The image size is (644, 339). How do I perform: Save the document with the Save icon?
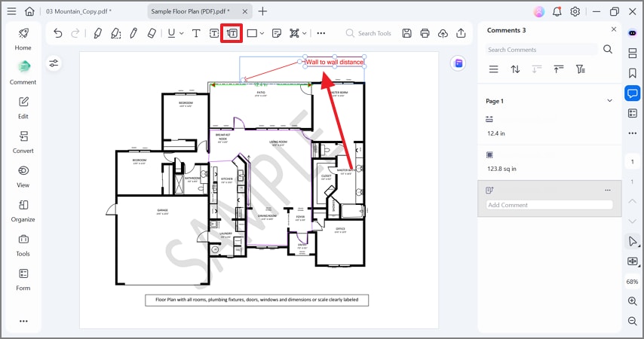point(406,33)
